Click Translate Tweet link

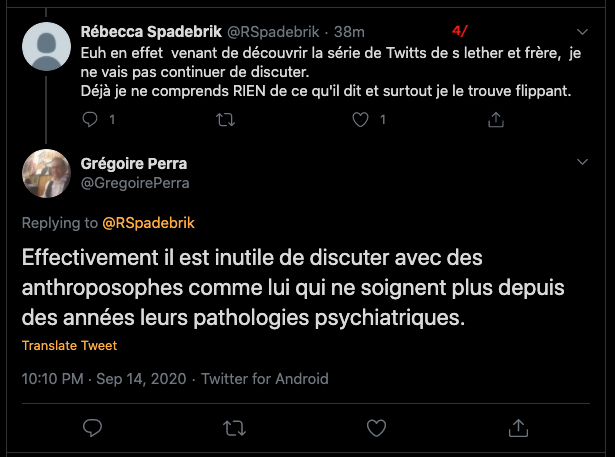click(x=69, y=346)
